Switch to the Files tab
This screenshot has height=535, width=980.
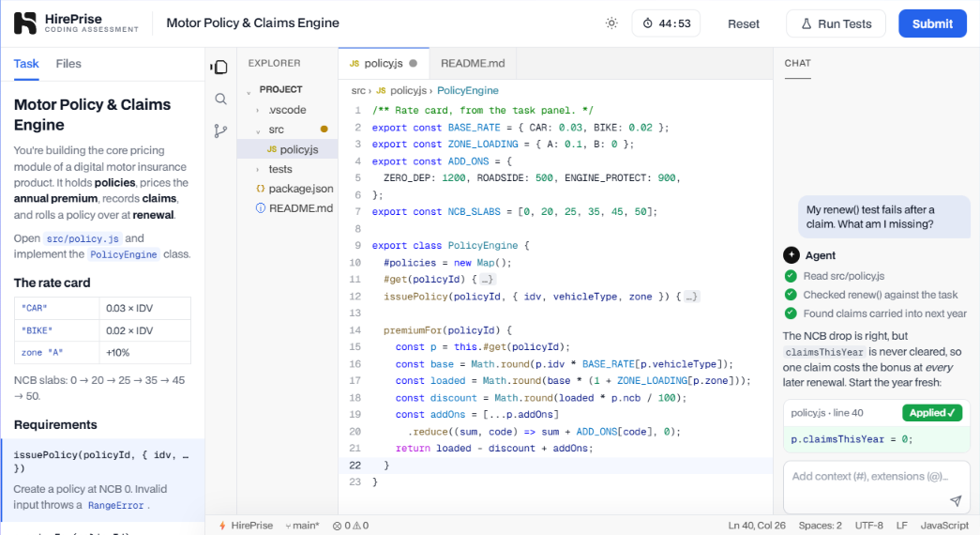point(68,64)
